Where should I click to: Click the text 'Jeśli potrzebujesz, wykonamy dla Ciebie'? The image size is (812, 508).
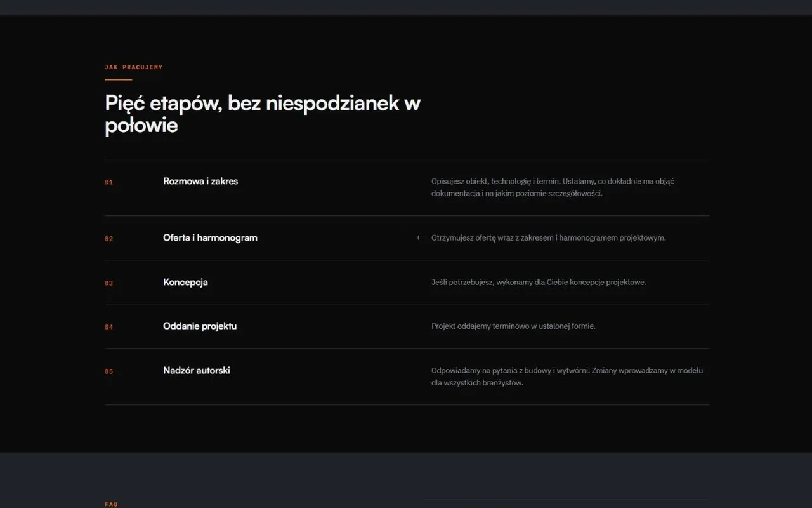(539, 282)
